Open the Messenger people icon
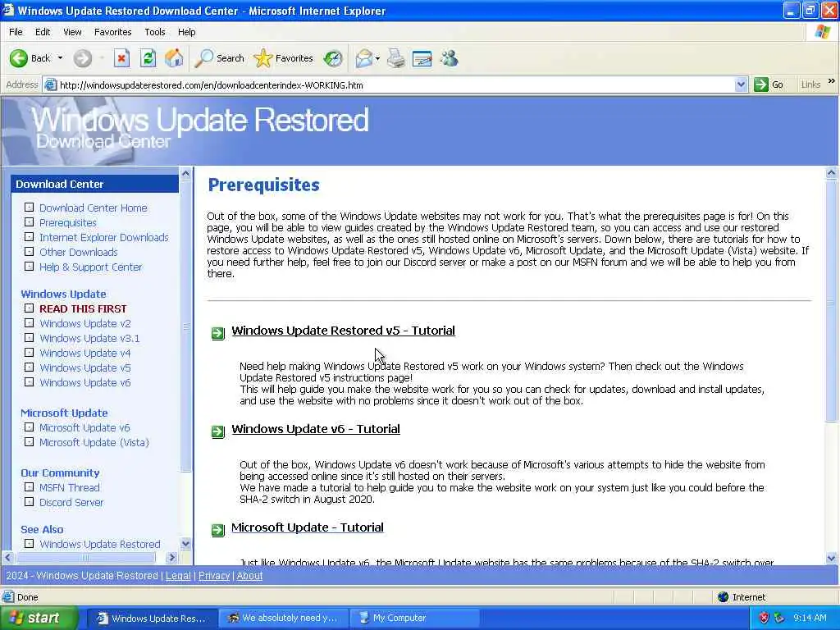Image resolution: width=840 pixels, height=630 pixels. tap(449, 58)
